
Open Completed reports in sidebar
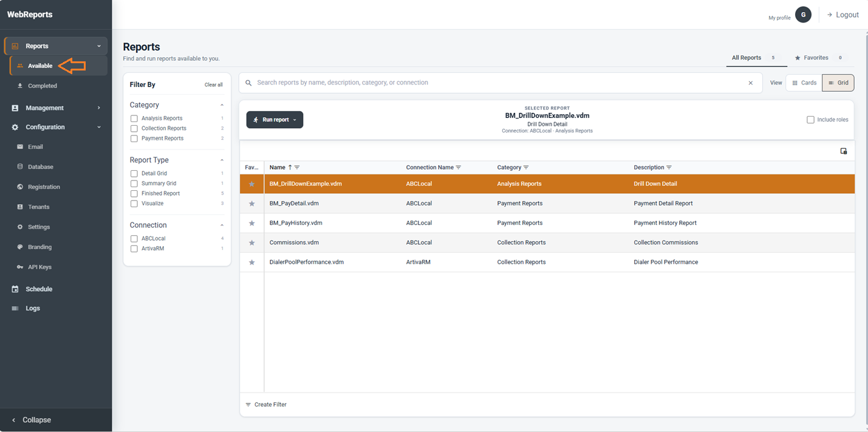[42, 86]
